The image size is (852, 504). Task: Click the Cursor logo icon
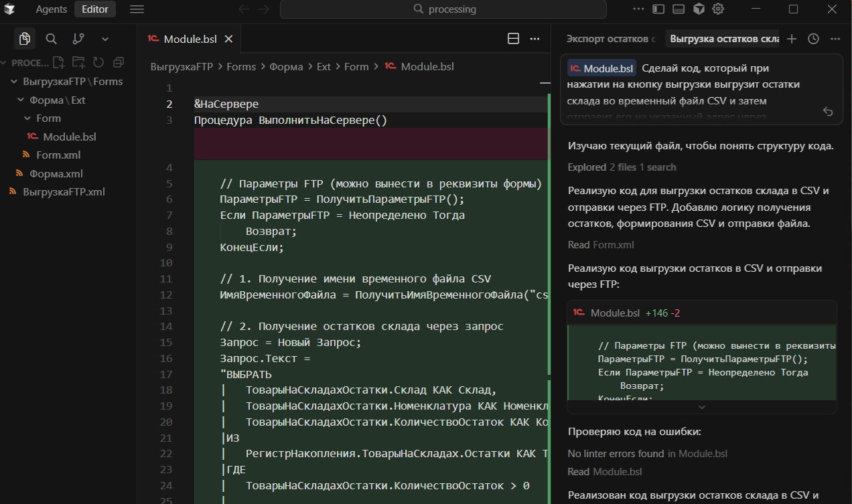coord(11,9)
